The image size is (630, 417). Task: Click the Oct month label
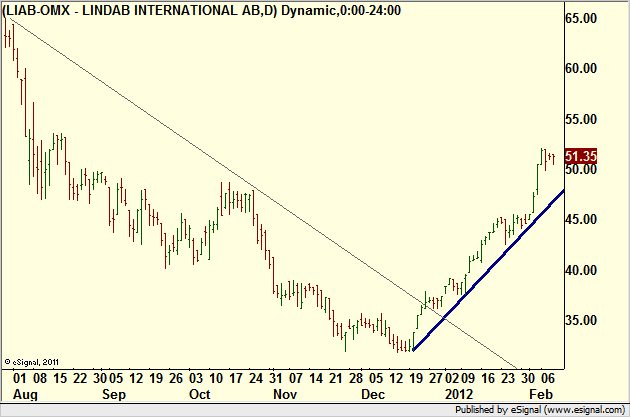point(200,394)
